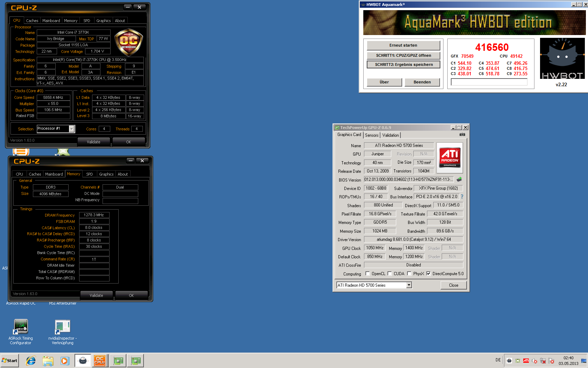Click OK in the lower CPU-Z memory window
Screen dimensions: 588x368
point(131,295)
